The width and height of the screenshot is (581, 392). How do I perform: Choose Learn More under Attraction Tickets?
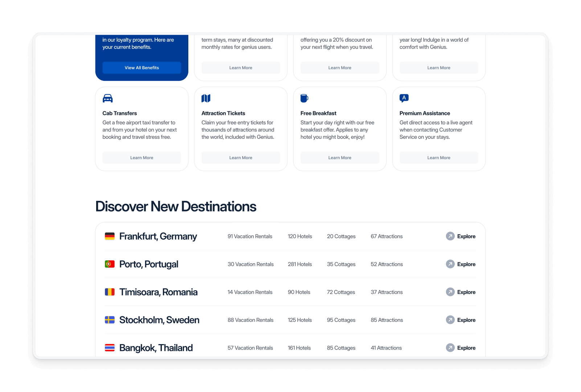point(241,158)
